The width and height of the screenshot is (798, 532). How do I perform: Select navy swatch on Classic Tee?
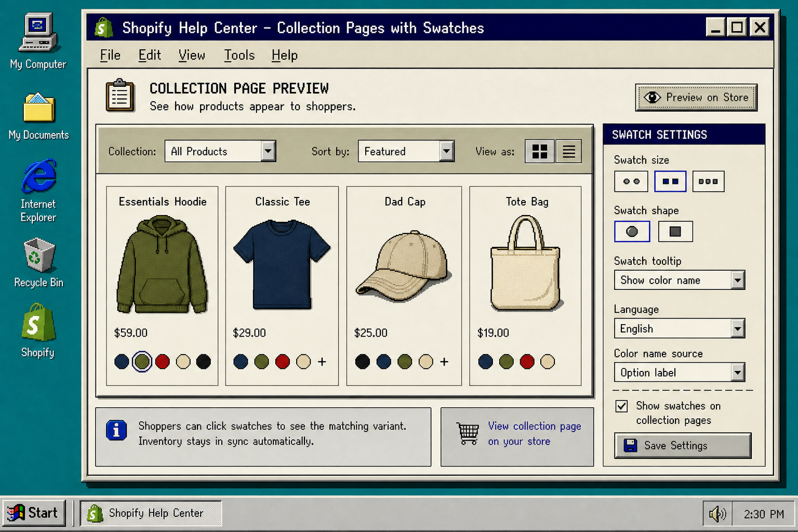click(x=241, y=362)
